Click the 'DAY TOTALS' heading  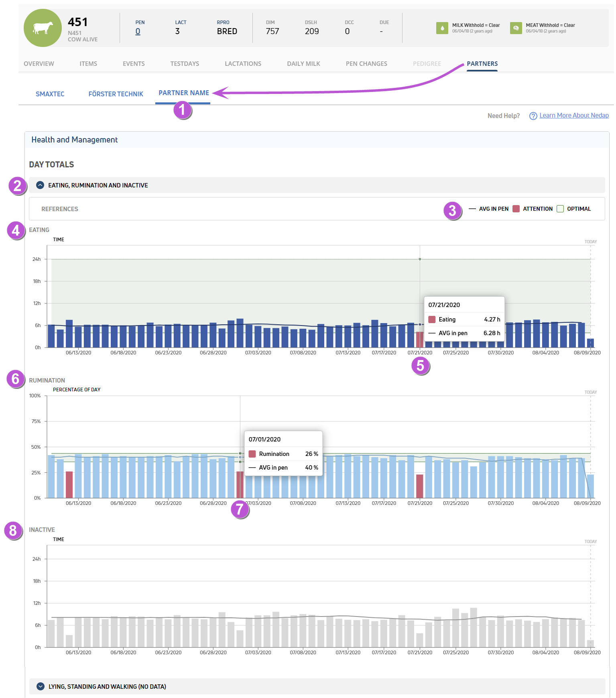coord(51,165)
